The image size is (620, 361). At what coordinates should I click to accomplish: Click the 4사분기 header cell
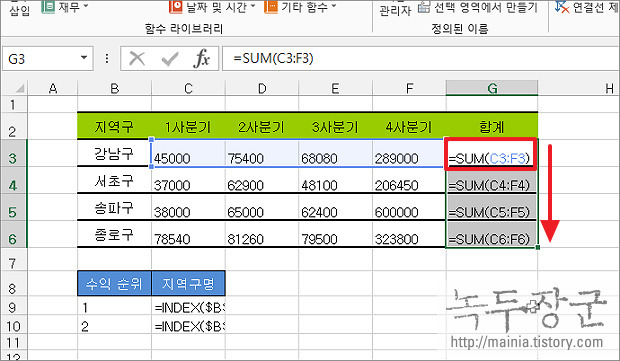coord(409,126)
